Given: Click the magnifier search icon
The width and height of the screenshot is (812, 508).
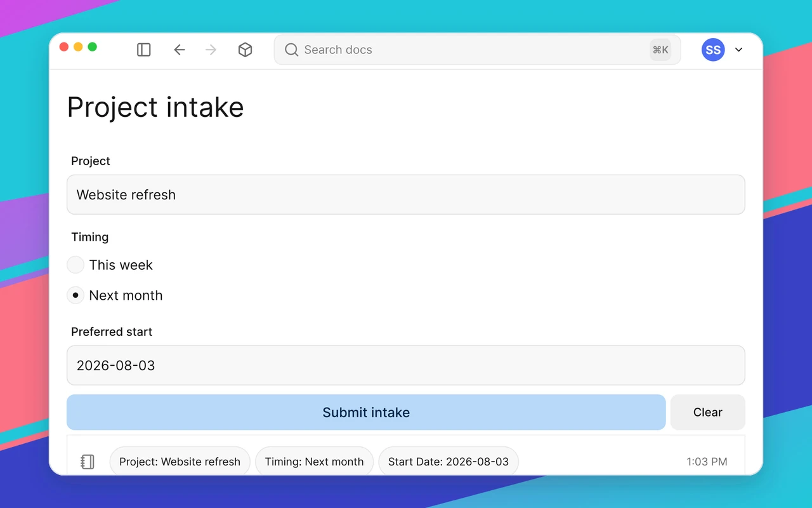Looking at the screenshot, I should tap(291, 50).
